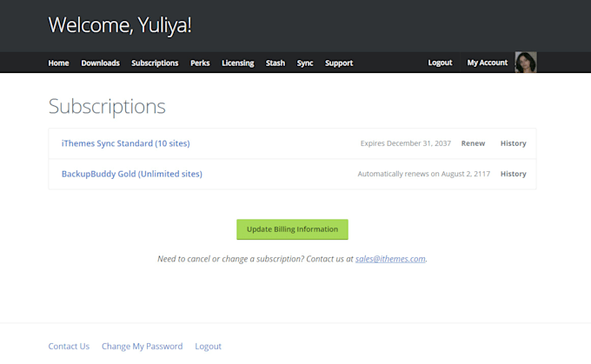Open the Perks page
The image size is (591, 364).
click(x=200, y=63)
